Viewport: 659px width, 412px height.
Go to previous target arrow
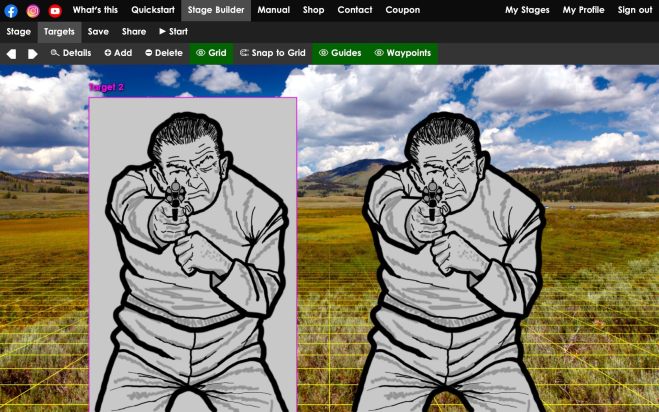(12, 53)
